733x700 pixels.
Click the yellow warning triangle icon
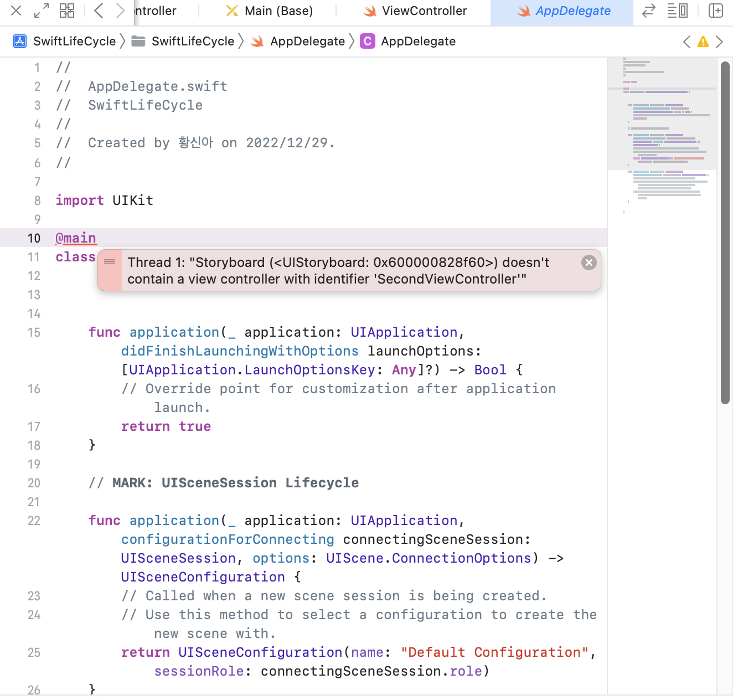[703, 42]
